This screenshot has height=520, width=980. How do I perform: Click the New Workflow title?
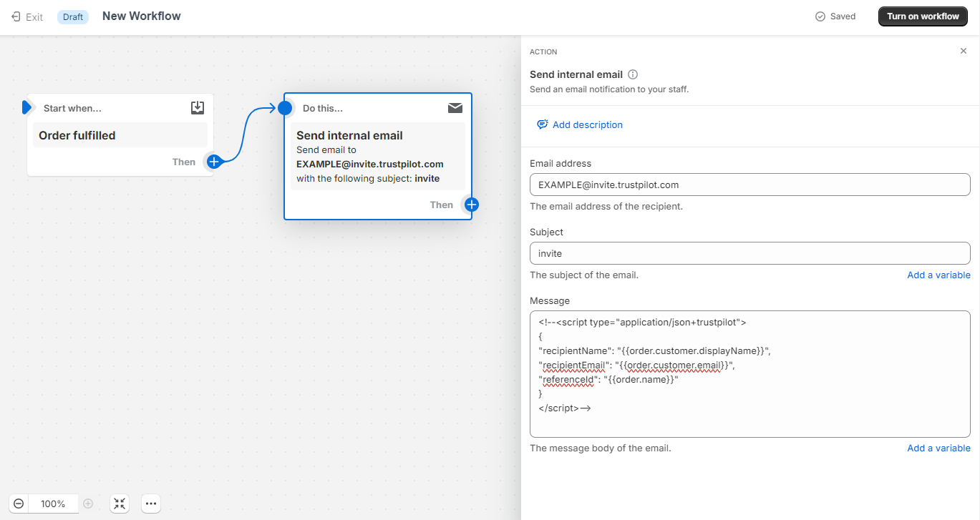click(141, 16)
